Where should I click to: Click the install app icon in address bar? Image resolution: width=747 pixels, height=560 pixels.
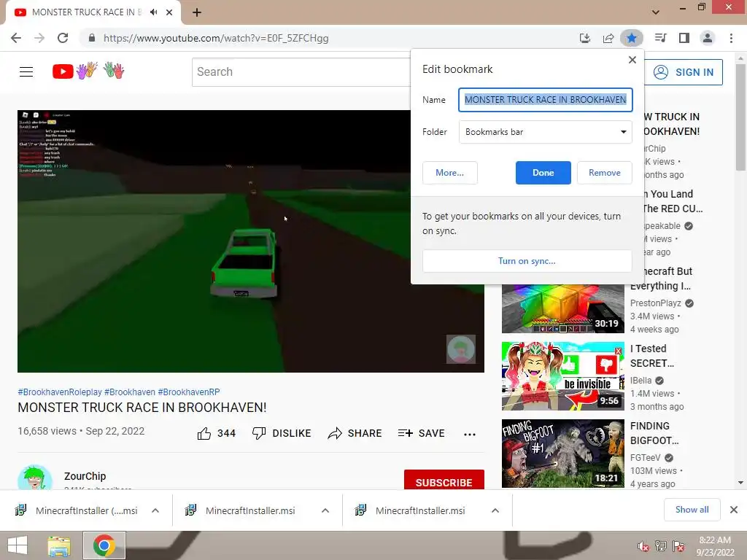[x=585, y=38]
